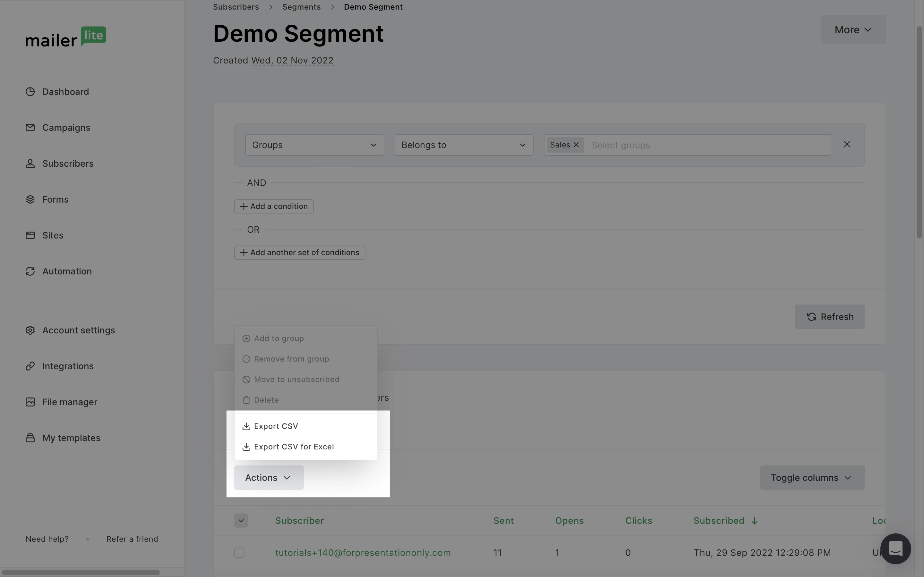Expand the Groups condition dropdown
Screen dimensions: 924x577
(314, 145)
